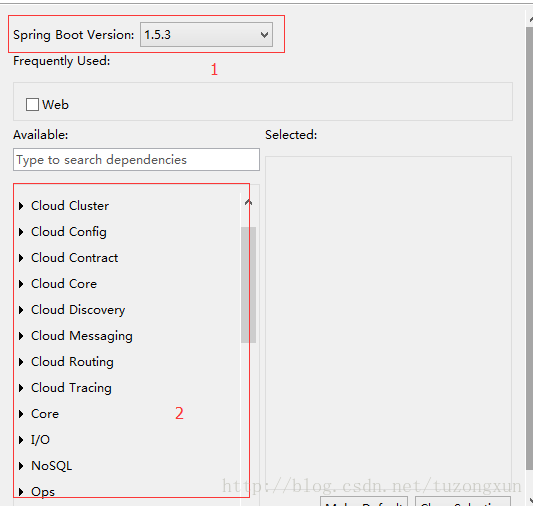Viewport: 533px width, 506px height.
Task: Select the NoSQL tree row
Action: pyautogui.click(x=51, y=466)
